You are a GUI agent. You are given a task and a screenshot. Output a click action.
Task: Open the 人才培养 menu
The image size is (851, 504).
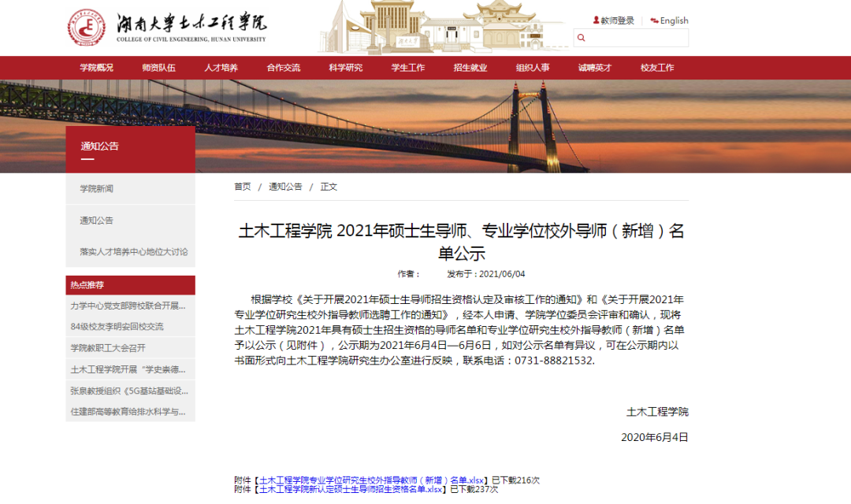(221, 68)
